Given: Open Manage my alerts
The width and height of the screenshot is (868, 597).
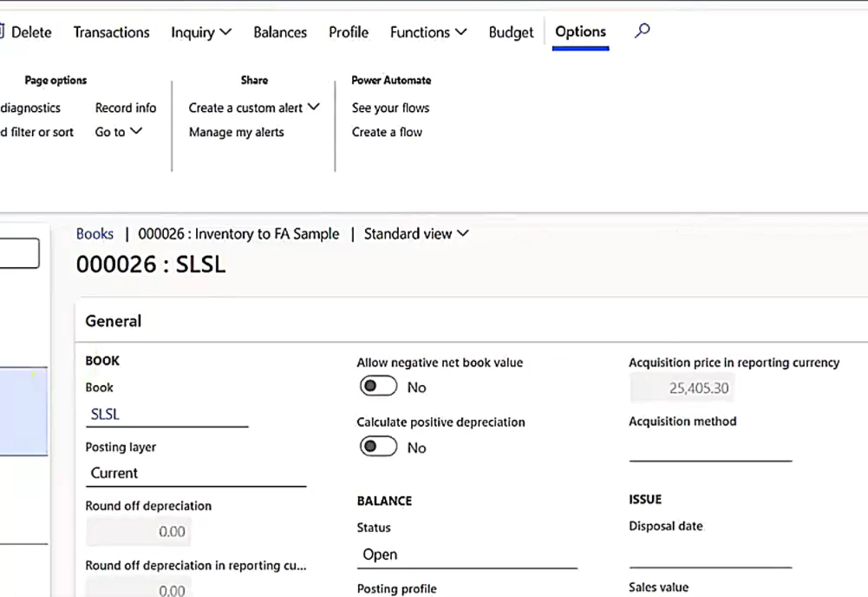Looking at the screenshot, I should pos(236,132).
